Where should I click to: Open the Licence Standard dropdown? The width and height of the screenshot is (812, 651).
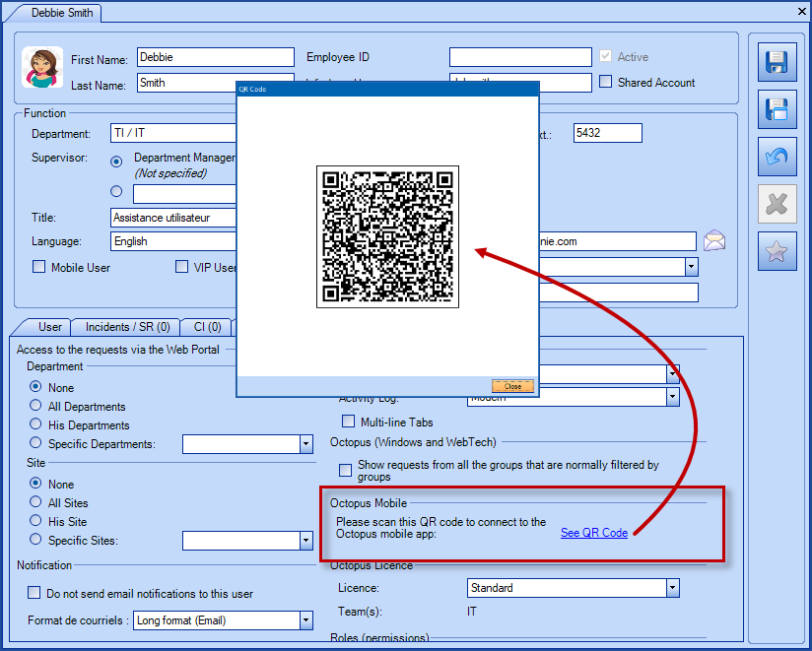673,588
